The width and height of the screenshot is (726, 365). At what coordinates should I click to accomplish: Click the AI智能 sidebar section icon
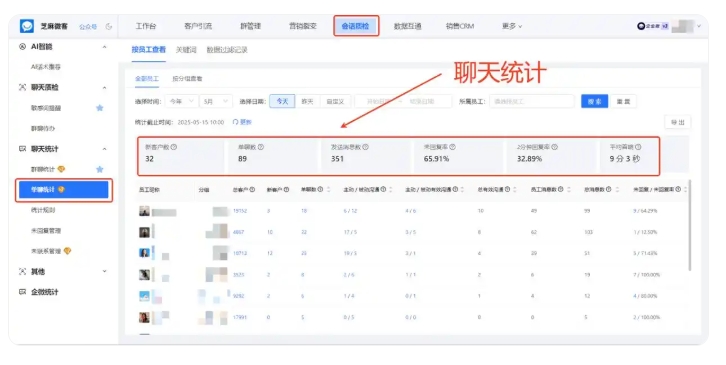point(22,46)
